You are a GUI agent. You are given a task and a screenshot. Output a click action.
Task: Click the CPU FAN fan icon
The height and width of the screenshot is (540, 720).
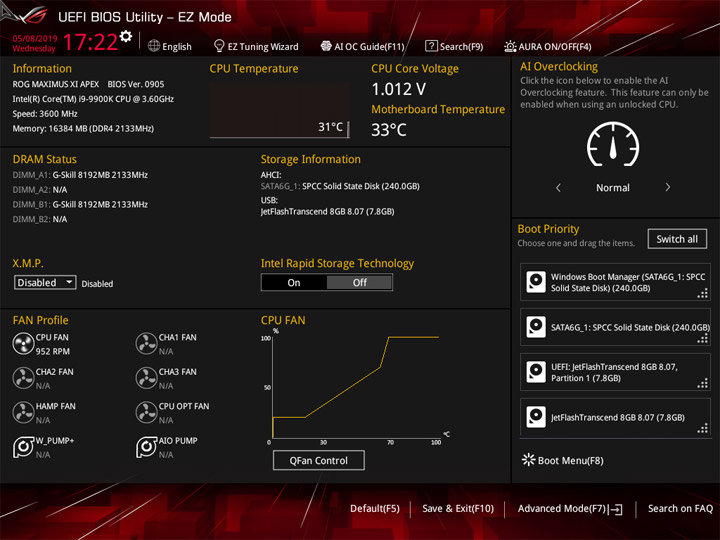(23, 343)
